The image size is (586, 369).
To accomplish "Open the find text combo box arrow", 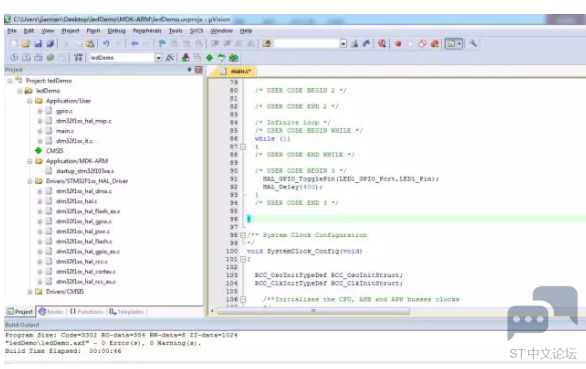I will 343,44.
